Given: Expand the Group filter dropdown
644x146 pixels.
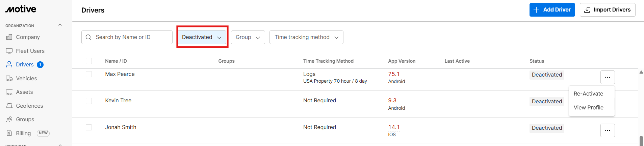Looking at the screenshot, I should (248, 37).
